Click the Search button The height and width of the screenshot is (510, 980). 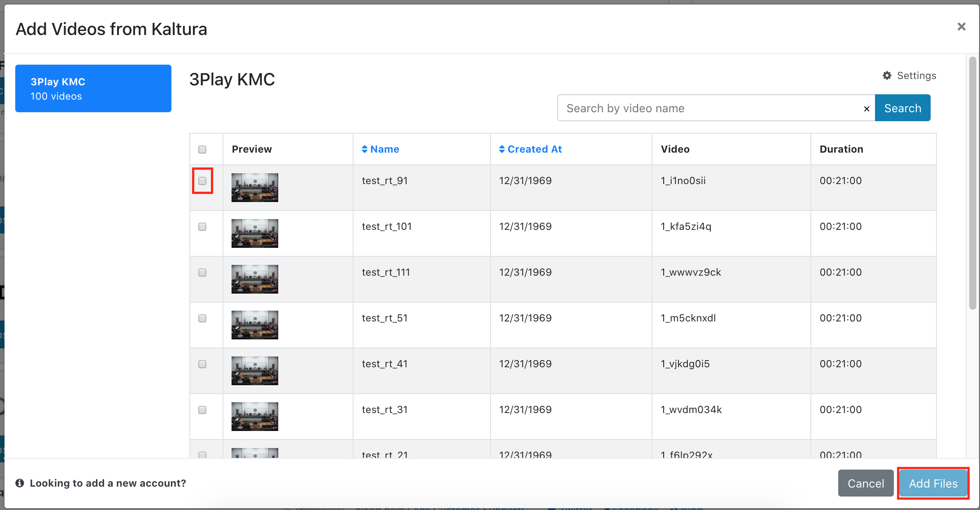click(x=902, y=108)
